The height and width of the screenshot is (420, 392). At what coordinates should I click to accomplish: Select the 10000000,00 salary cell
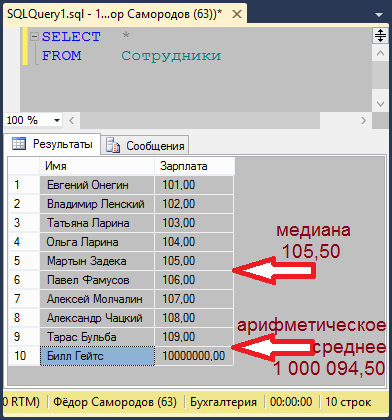[194, 356]
